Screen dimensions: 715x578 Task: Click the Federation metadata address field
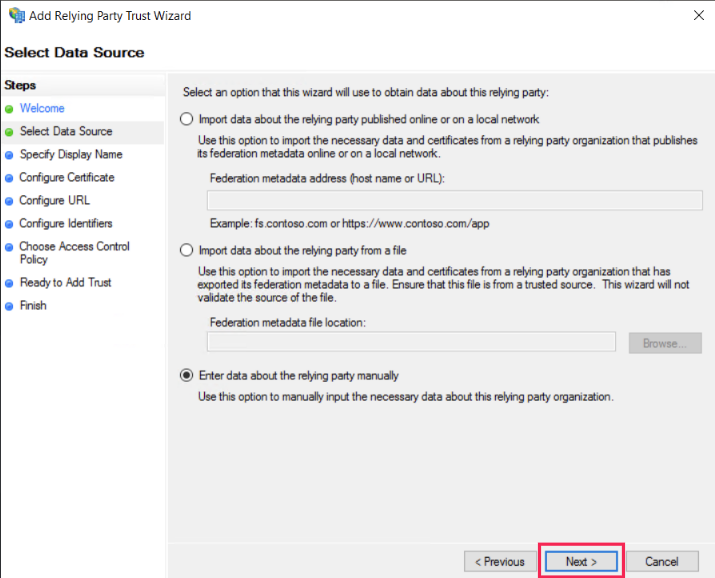click(454, 200)
